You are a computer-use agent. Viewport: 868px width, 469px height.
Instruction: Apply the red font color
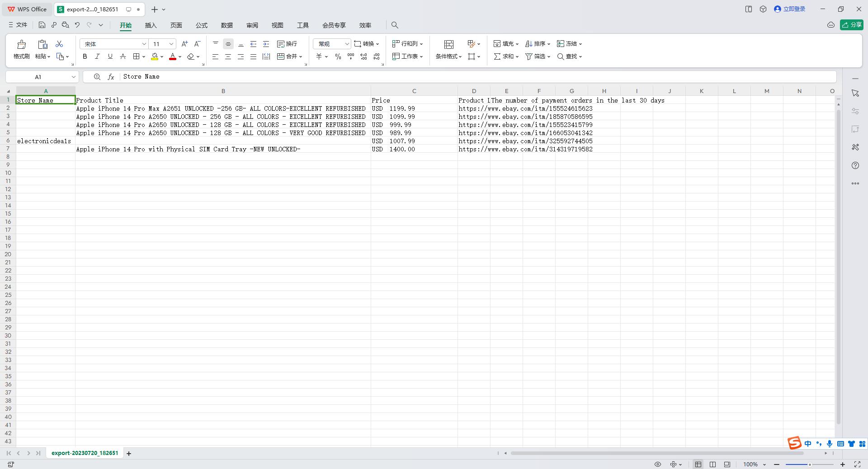point(173,56)
